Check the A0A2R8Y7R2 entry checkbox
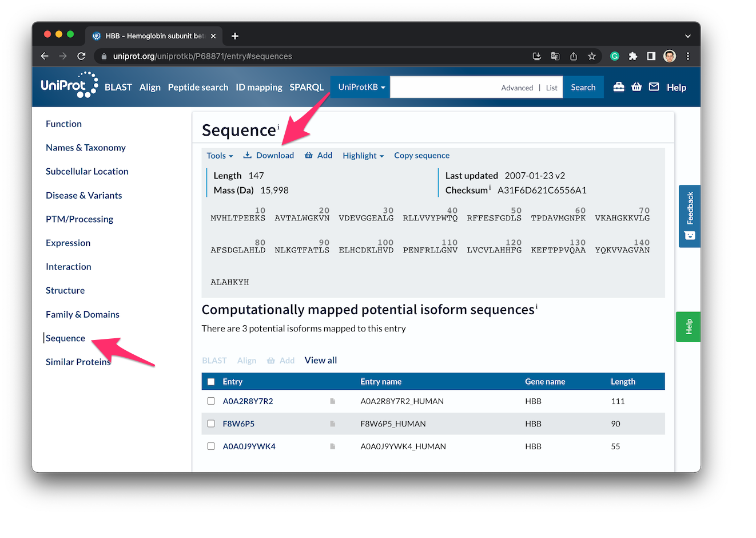Viewport: 756px width, 538px height. click(211, 401)
